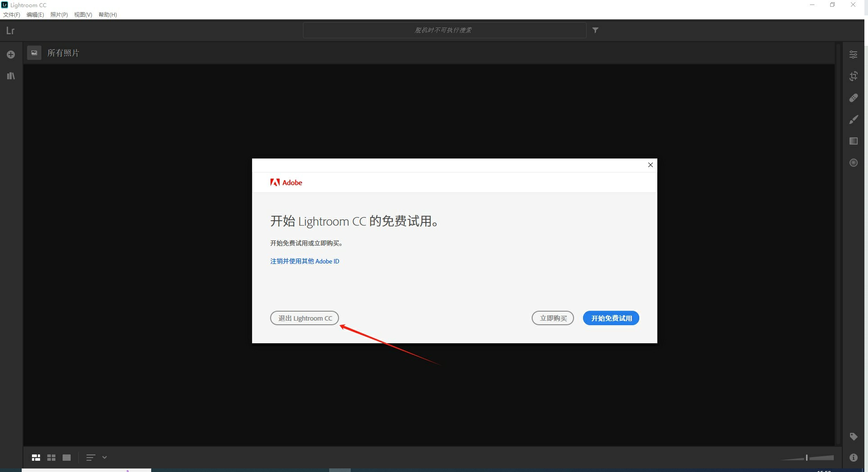Screen dimensions: 868x472
Task: Open the filter funnel beside the search bar
Action: [595, 30]
